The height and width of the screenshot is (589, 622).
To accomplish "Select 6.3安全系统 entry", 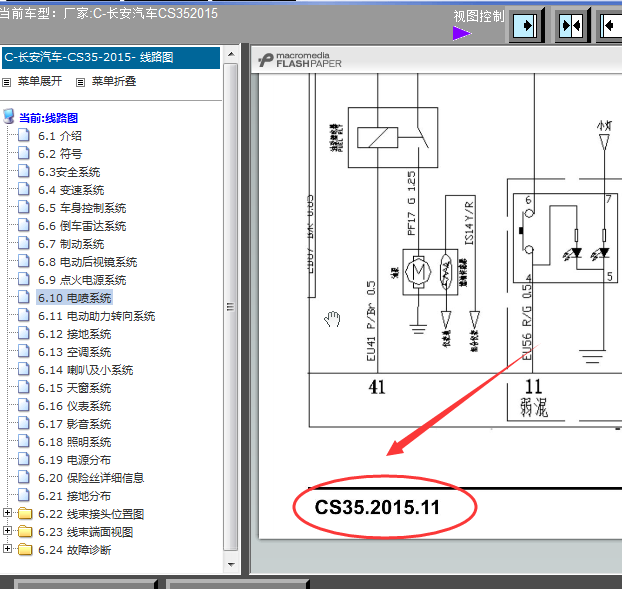I will (x=69, y=172).
